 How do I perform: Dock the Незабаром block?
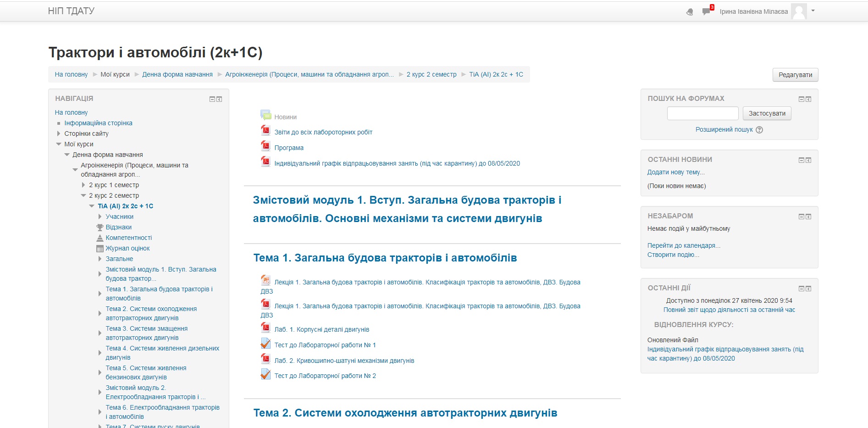tap(808, 217)
